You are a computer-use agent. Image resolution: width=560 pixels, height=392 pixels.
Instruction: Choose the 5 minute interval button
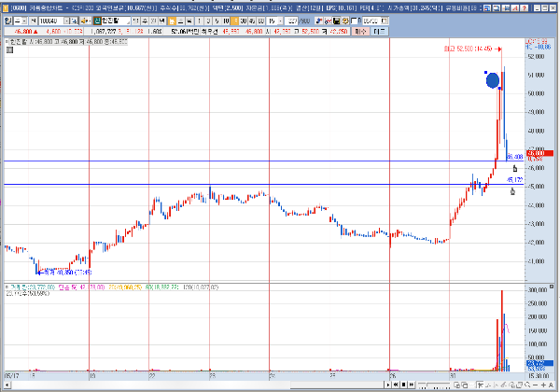coord(217,21)
